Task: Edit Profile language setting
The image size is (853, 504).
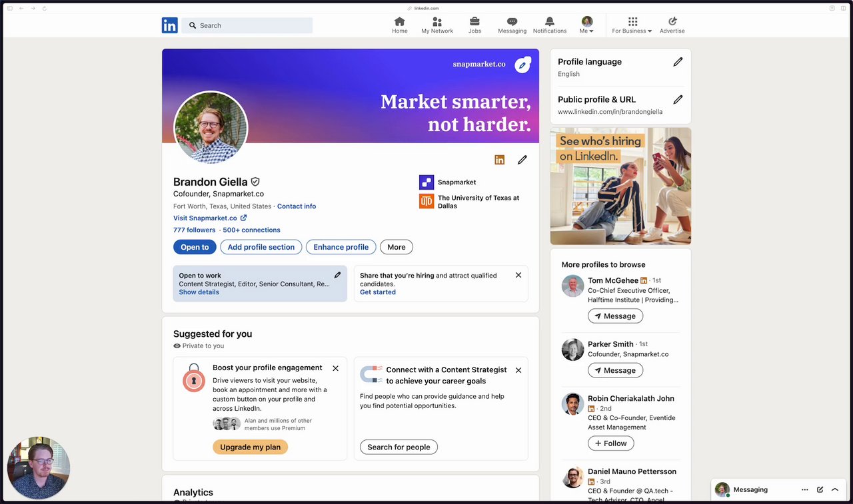Action: tap(678, 62)
